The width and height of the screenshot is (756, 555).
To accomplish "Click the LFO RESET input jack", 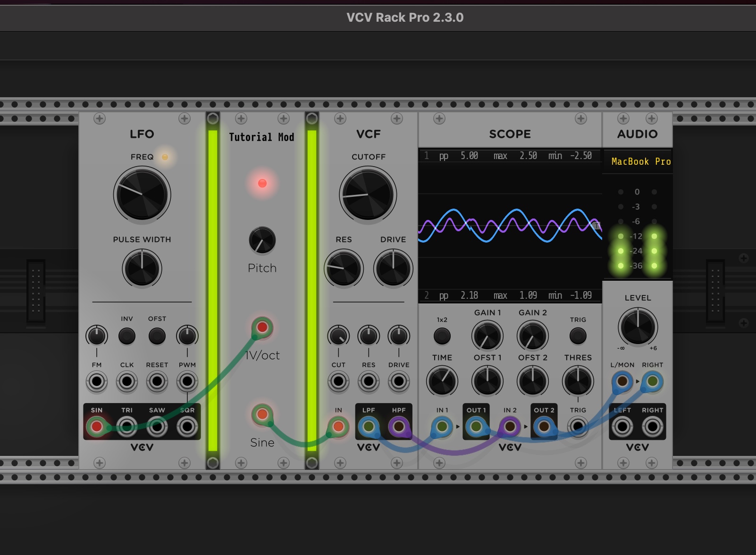I will (157, 381).
